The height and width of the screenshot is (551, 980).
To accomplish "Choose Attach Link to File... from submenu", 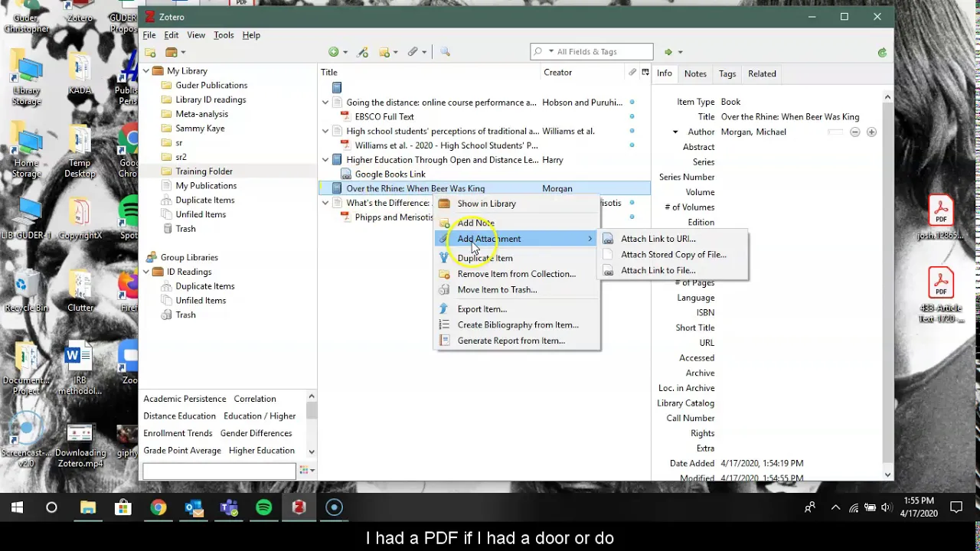I will (671, 270).
